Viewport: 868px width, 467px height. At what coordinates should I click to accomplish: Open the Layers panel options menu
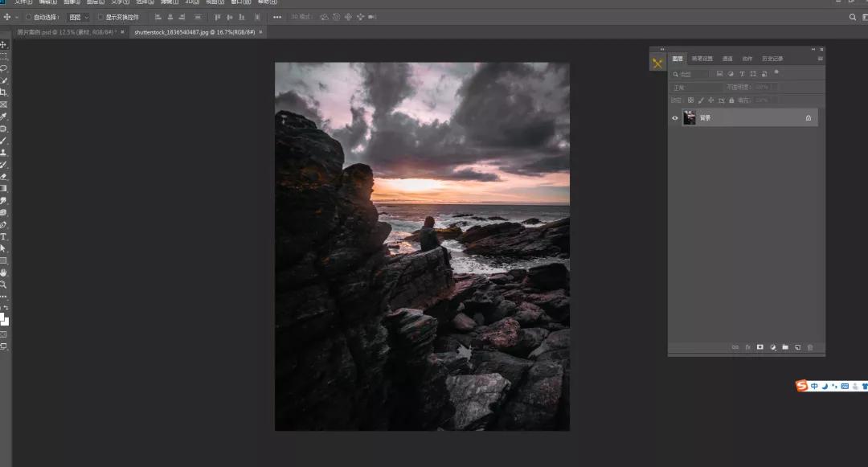820,59
